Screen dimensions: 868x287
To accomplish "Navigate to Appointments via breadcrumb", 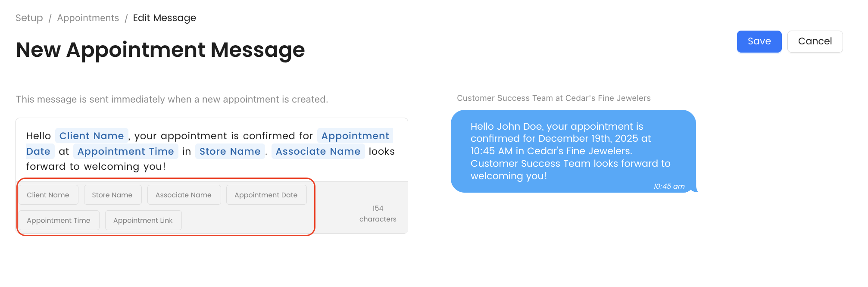I will (x=88, y=18).
